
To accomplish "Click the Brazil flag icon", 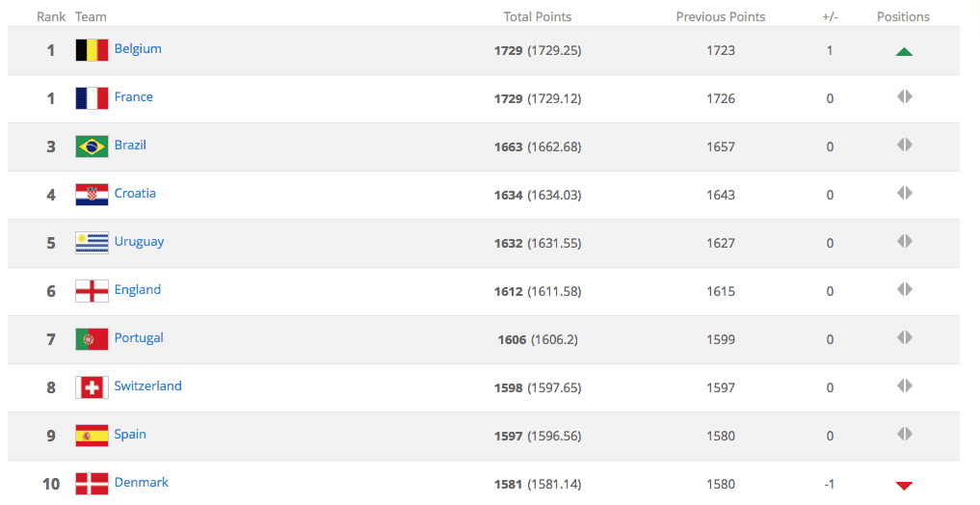I will coord(92,146).
